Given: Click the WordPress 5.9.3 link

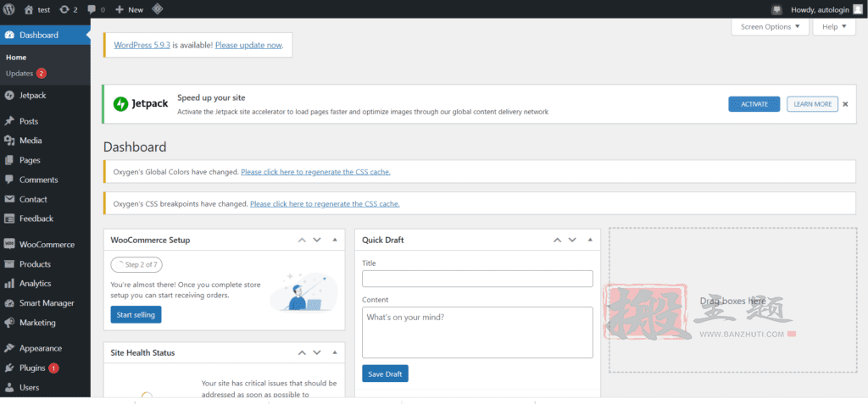Looking at the screenshot, I should pos(142,46).
